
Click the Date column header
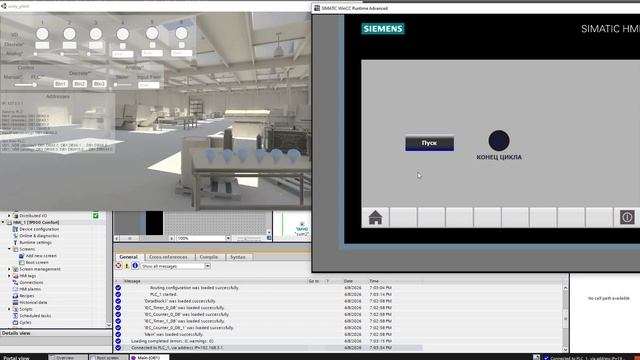348,281
